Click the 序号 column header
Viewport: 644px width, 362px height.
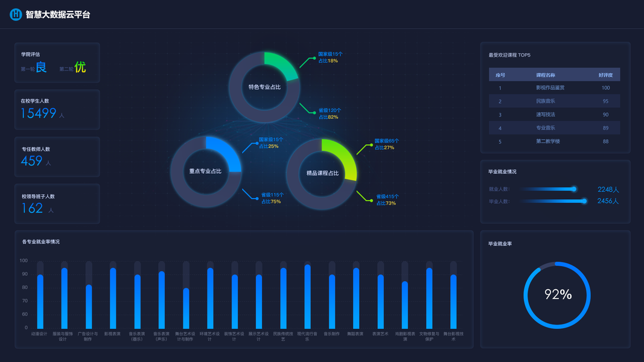(x=500, y=75)
